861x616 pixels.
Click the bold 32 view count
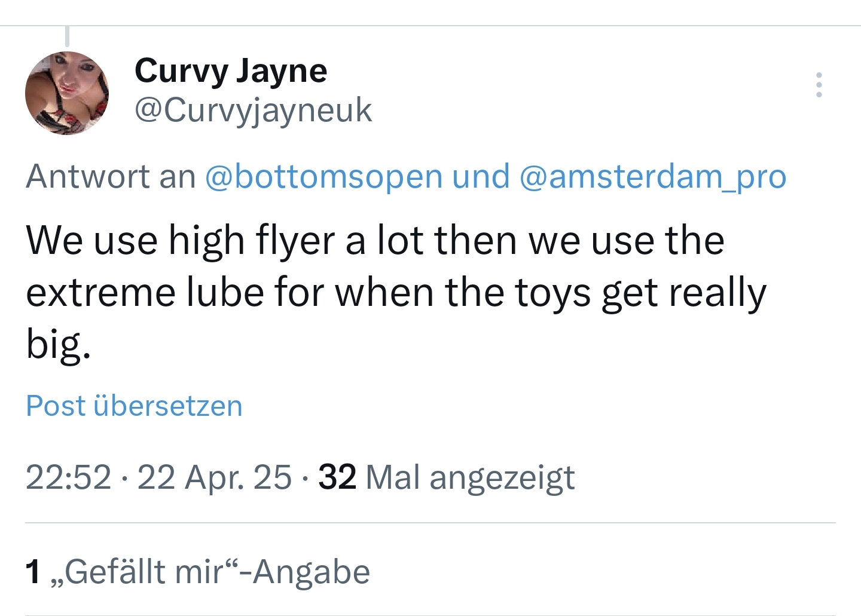[x=337, y=477]
